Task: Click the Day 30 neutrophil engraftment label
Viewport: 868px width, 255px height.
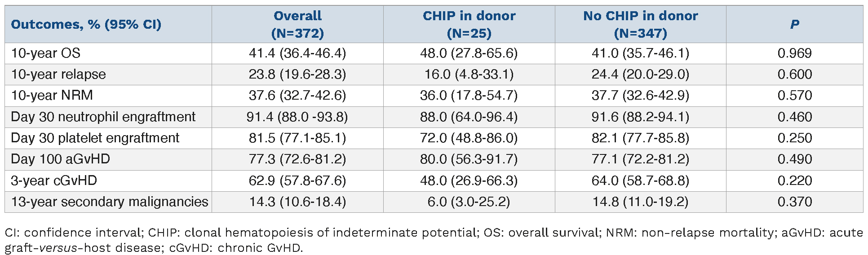Action: [x=103, y=117]
